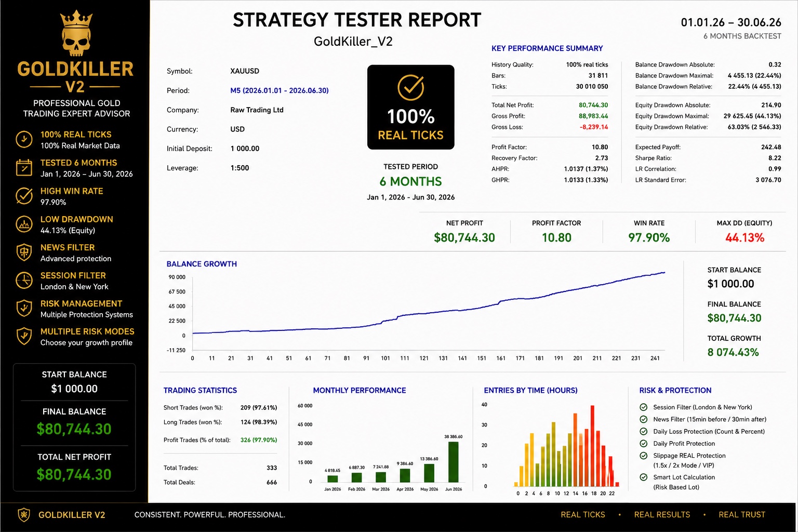Click the Raw Trading Ltd company name
Viewport: 798px width, 532px height.
257,110
